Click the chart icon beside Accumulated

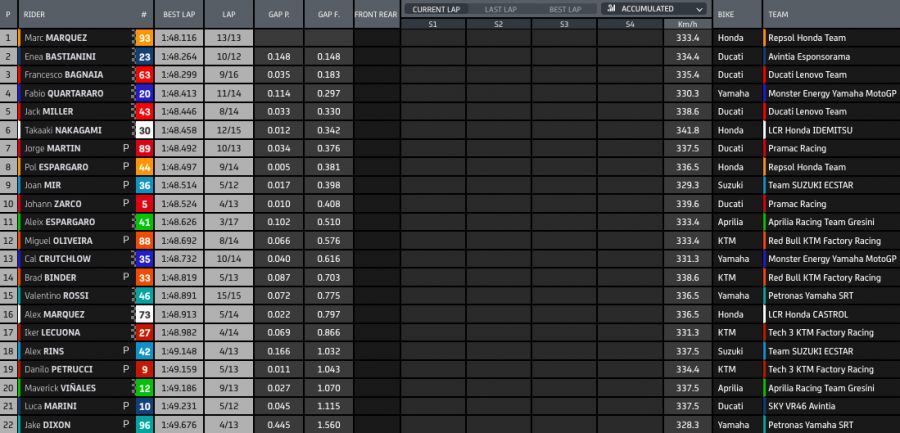click(610, 9)
